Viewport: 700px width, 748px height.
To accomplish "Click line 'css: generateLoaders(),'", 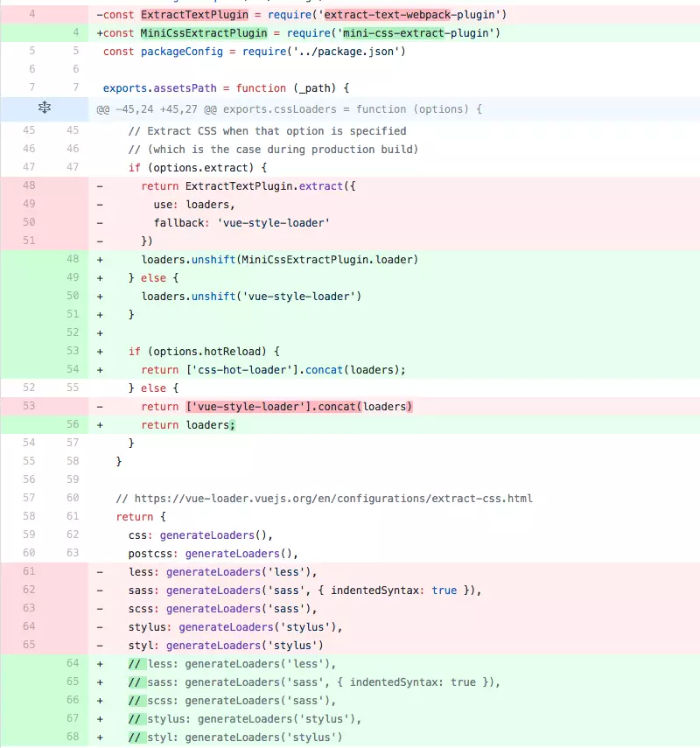I will 200,535.
